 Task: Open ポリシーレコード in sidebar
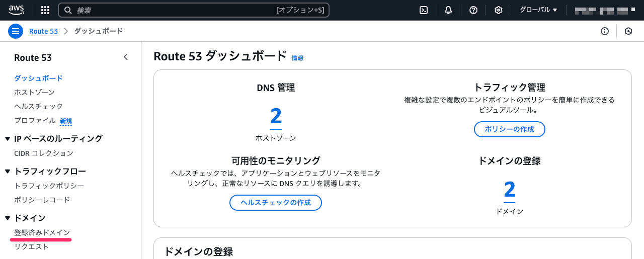click(42, 200)
